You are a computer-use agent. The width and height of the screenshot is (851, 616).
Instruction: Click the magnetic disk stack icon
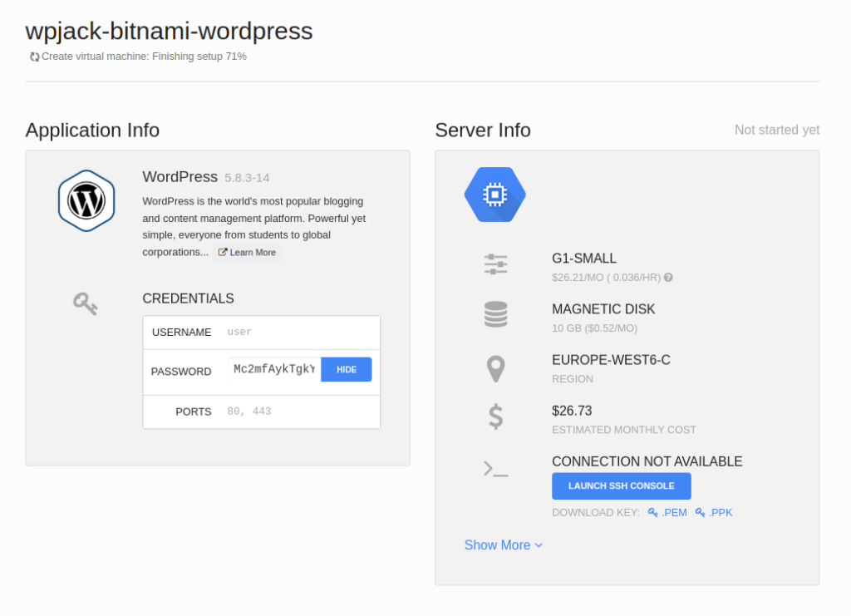click(495, 315)
